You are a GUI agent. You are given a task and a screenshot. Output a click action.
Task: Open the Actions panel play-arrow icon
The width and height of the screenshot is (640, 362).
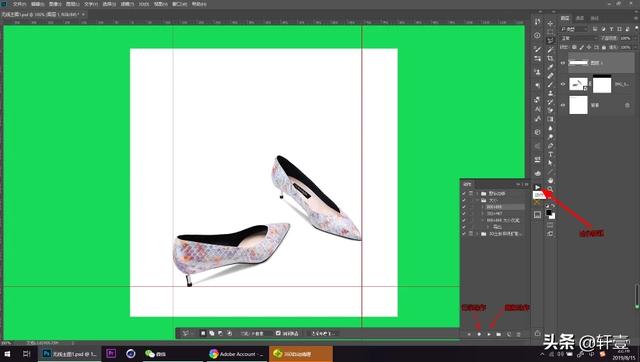[538, 187]
